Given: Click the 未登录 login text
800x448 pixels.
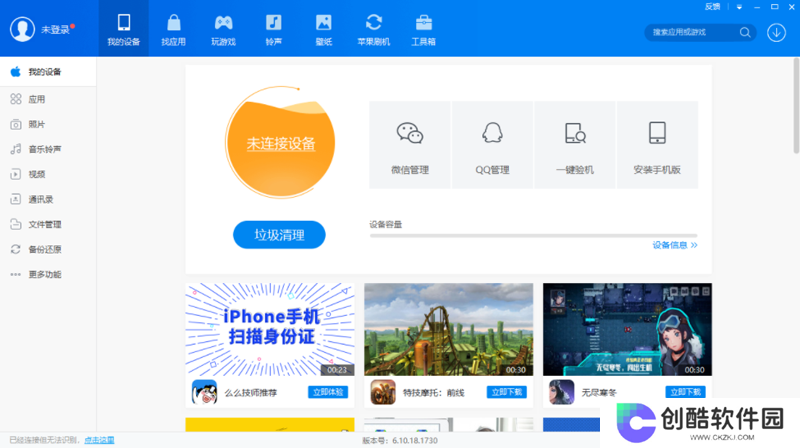Looking at the screenshot, I should [x=55, y=30].
